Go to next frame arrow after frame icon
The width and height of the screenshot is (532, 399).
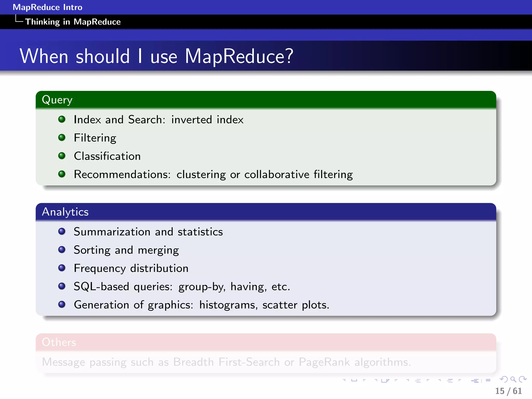pyautogui.click(x=396, y=380)
